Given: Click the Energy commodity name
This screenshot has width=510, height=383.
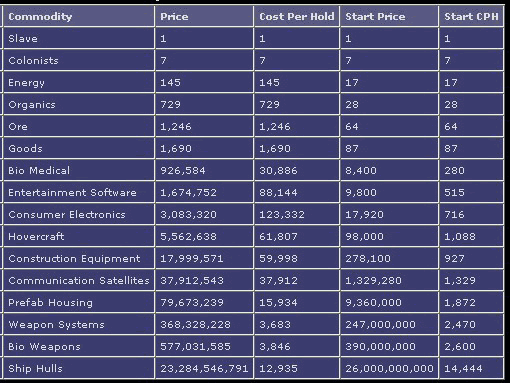Looking at the screenshot, I should coord(26,83).
